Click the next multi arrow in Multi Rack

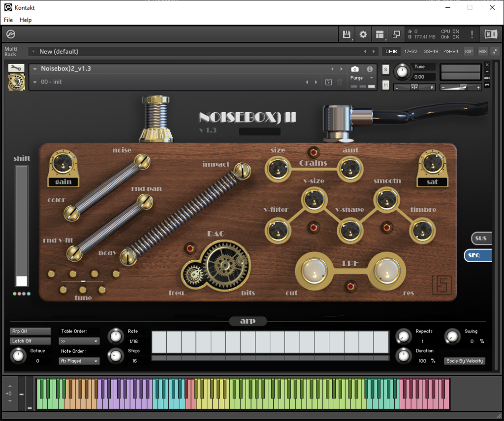[374, 51]
